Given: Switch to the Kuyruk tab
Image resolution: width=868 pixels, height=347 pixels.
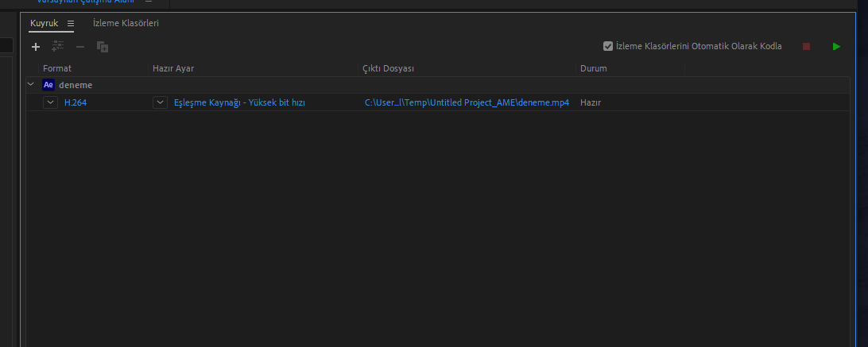Looking at the screenshot, I should tap(44, 23).
